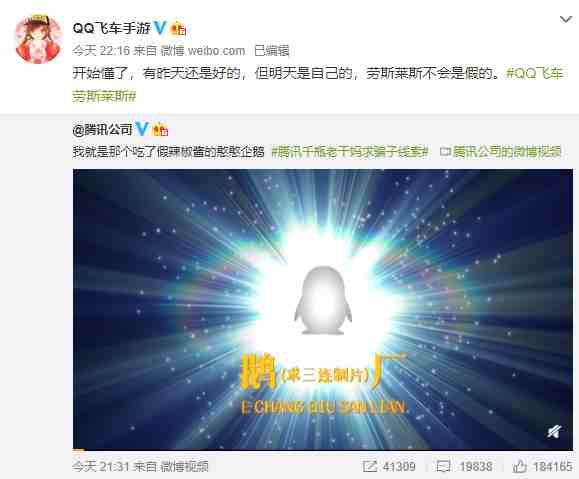Open 腾讯公司的微博视频 link
This screenshot has width=579, height=479.
pos(501,152)
